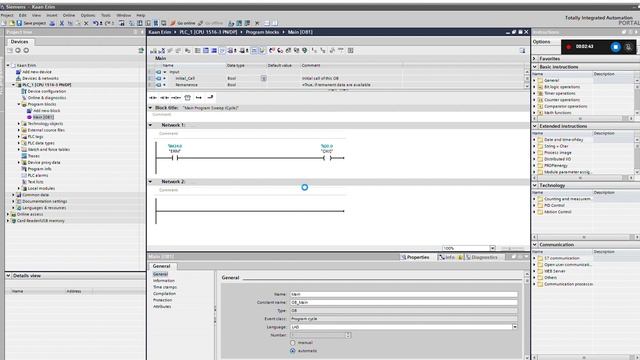The width and height of the screenshot is (640, 360).
Task: Click the Insert network icon in editor toolbar
Action: 153,51
